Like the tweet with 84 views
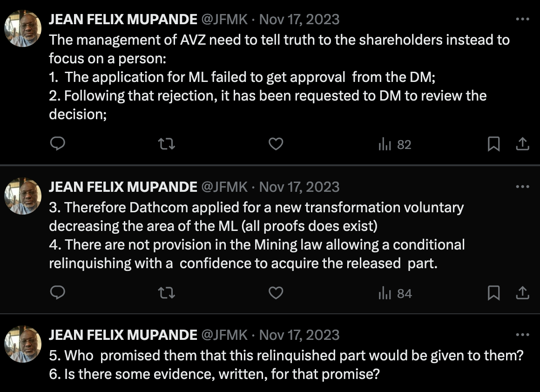This screenshot has width=540, height=392. tap(276, 293)
